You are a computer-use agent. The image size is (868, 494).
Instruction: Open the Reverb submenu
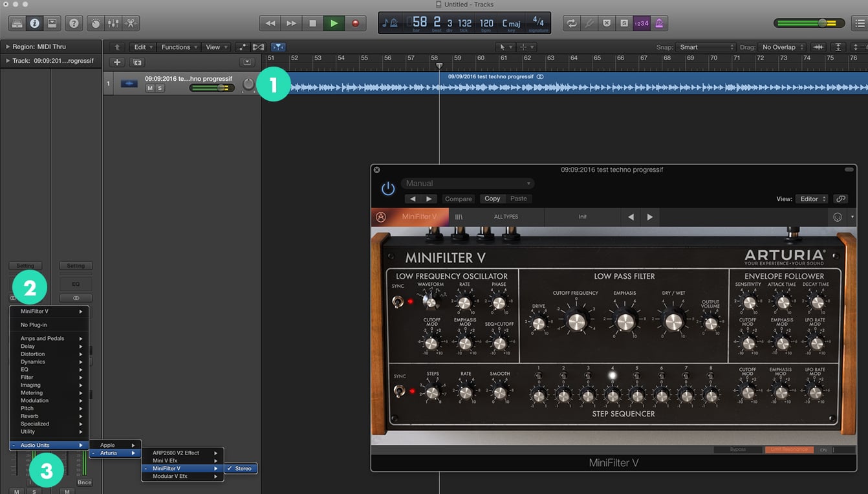tap(50, 416)
